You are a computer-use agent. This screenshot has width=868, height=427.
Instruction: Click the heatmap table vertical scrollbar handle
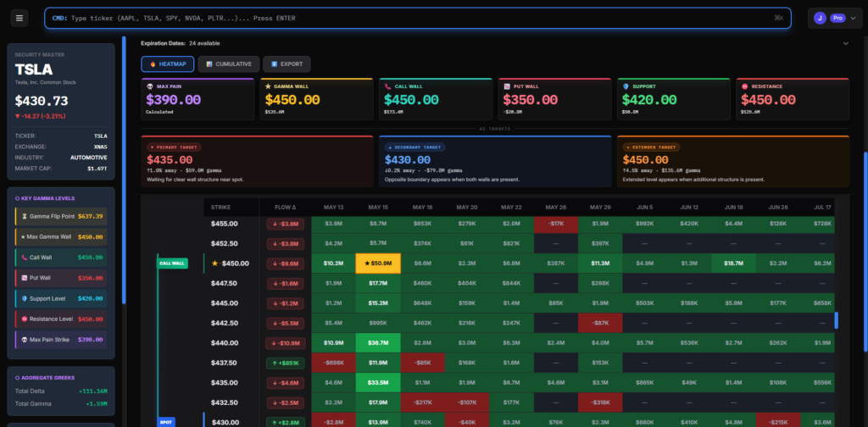pos(836,320)
